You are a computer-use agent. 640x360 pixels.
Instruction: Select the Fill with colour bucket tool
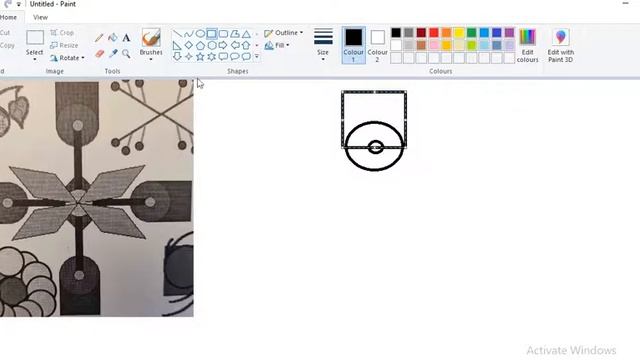pos(113,38)
